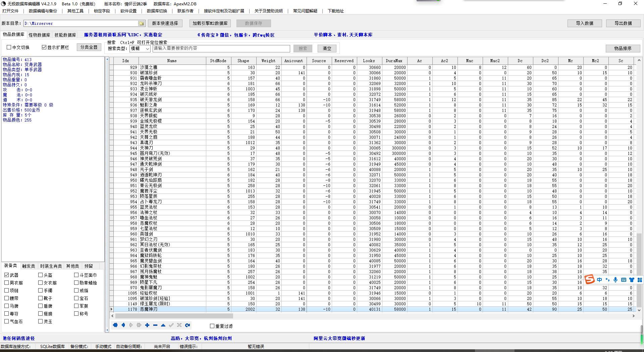Image resolution: width=644 pixels, height=352 pixels.
Task: Activate Sogou voice input microphone
Action: pos(615,280)
